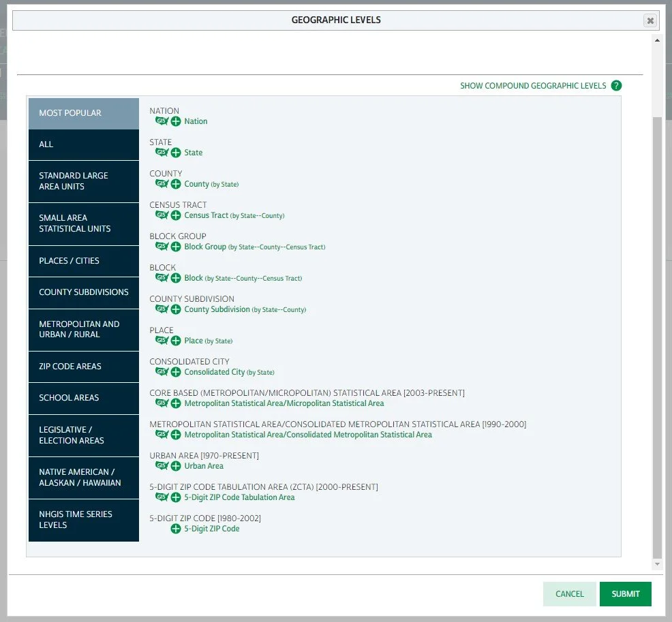Click the dialog vertical scrollbar thumb
Screen dimensions: 672x622
657,337
